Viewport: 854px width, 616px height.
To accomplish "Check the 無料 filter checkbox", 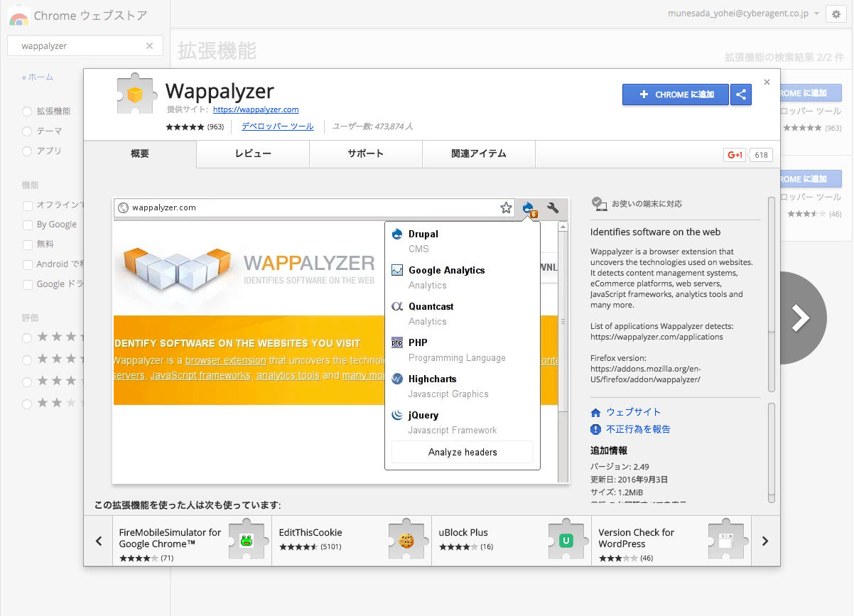I will 27,244.
